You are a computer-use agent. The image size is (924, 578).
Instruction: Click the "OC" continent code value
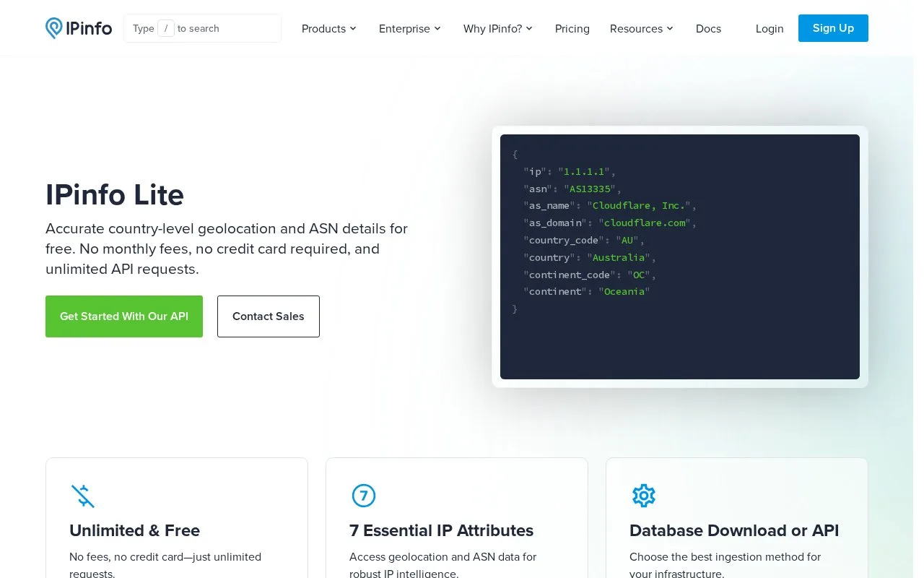[x=638, y=275]
